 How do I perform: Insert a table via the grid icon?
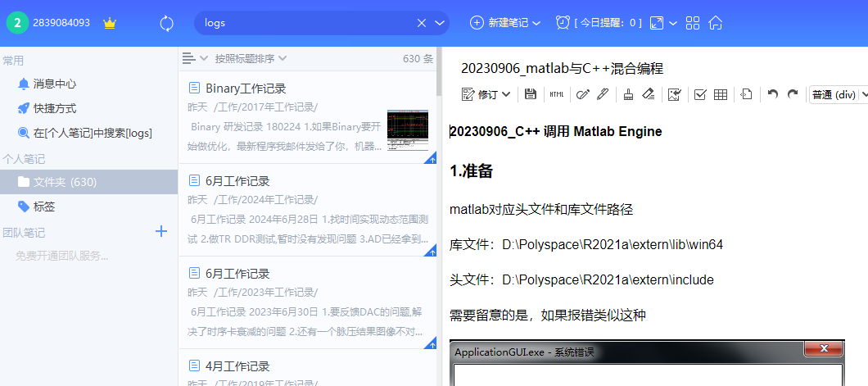(x=721, y=95)
